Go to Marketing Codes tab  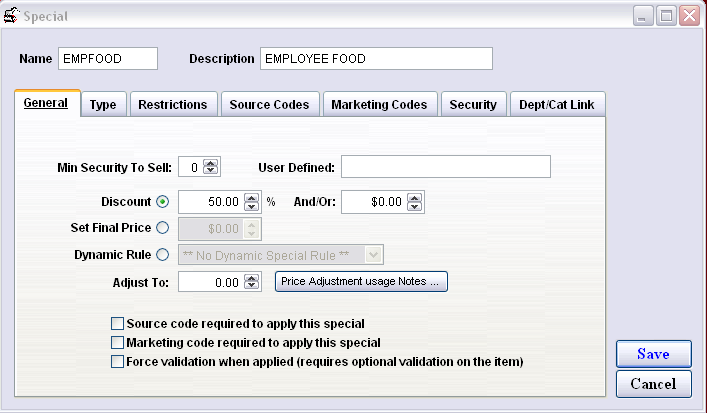(380, 105)
